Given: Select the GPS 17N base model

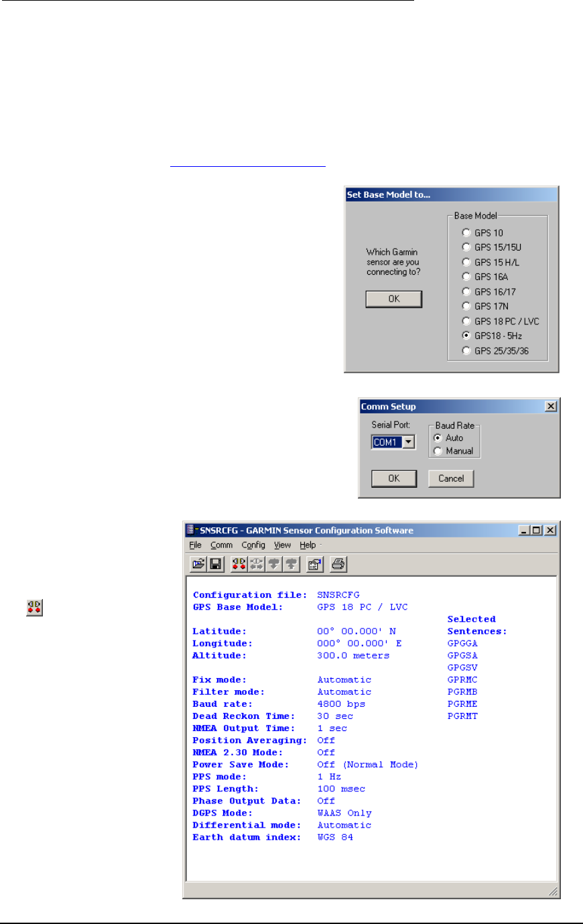Looking at the screenshot, I should pyautogui.click(x=466, y=306).
